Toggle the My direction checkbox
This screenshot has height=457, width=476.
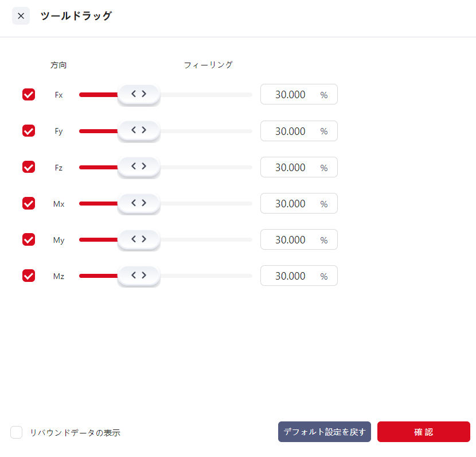tap(29, 239)
